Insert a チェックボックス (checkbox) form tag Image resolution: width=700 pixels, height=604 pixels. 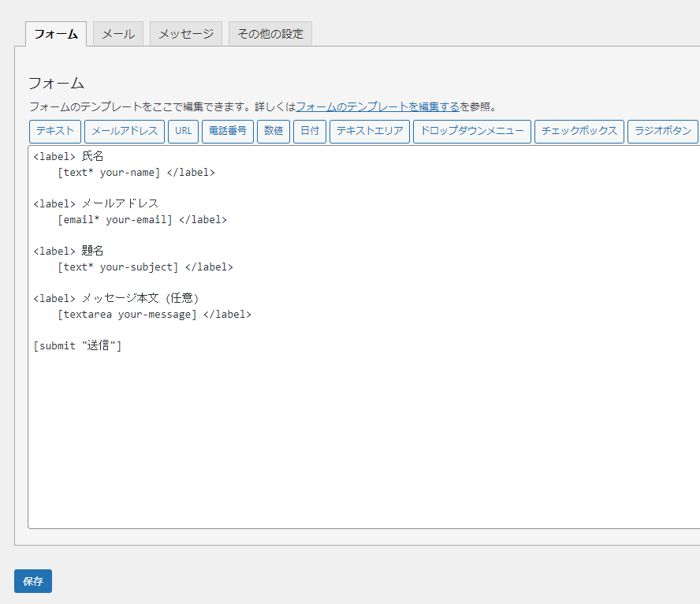(x=579, y=132)
